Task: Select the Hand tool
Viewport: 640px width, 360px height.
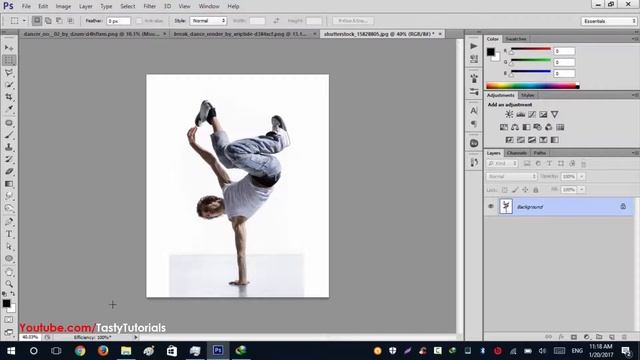Action: 9,272
